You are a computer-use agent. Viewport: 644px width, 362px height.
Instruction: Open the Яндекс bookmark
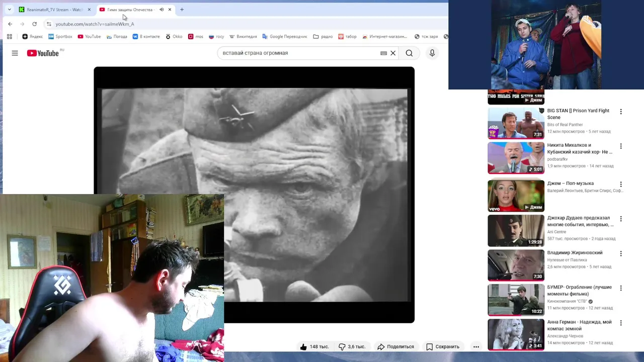32,37
